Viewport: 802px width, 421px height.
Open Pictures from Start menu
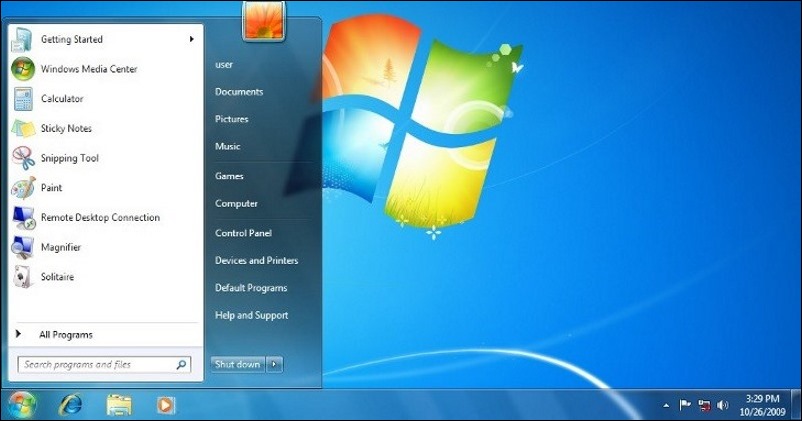232,119
